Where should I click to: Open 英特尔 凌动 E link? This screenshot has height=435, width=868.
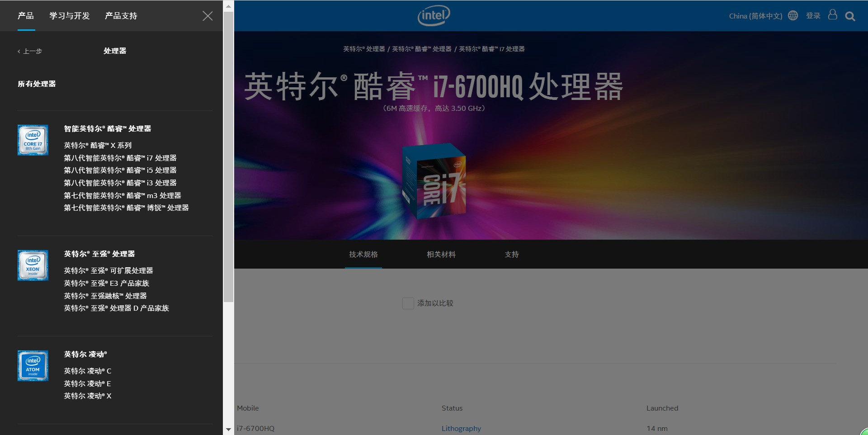[x=87, y=384]
